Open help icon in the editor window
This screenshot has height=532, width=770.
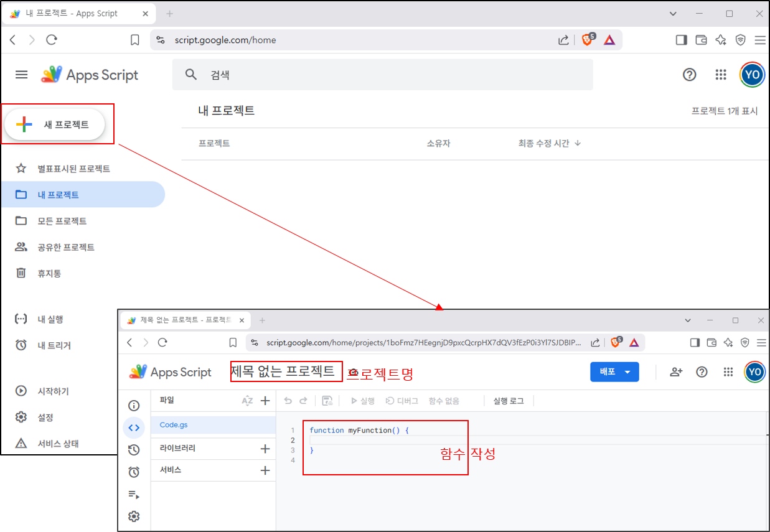[702, 372]
